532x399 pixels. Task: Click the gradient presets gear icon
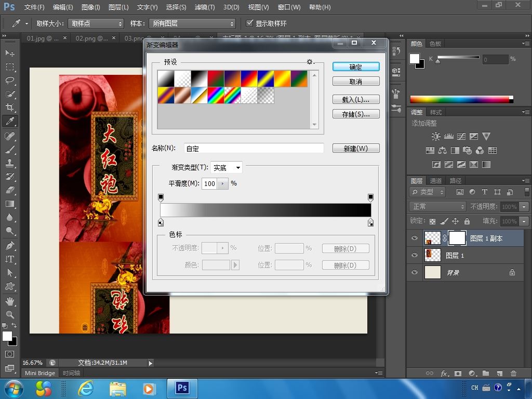tap(310, 62)
